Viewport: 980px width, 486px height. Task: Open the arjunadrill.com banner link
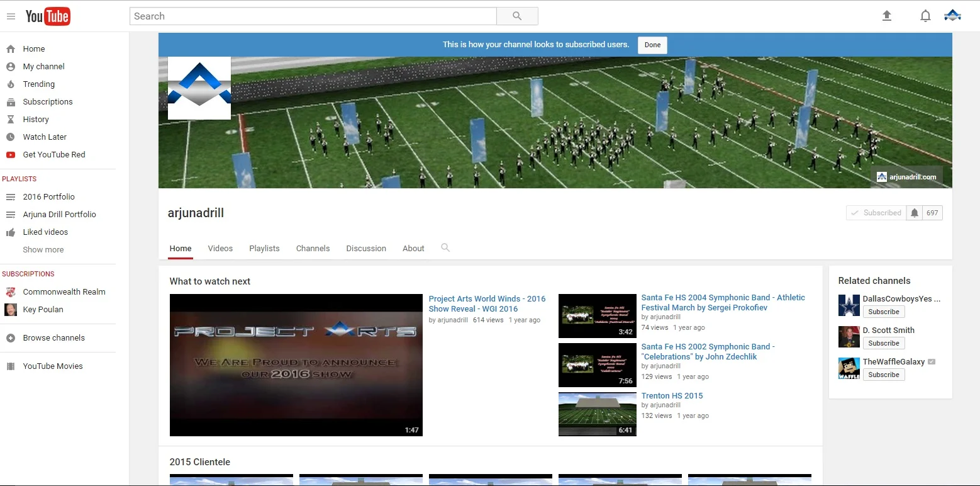[x=906, y=177]
